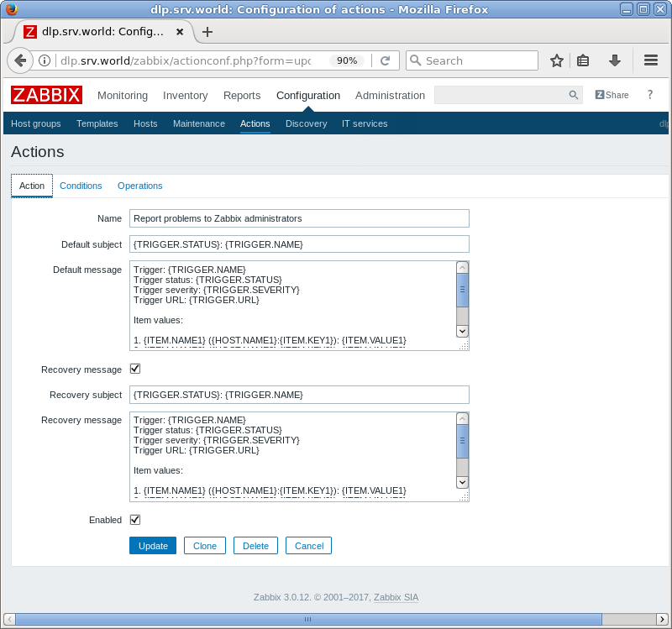Open the Zabbix help question mark
The height and width of the screenshot is (629, 672).
pos(650,95)
